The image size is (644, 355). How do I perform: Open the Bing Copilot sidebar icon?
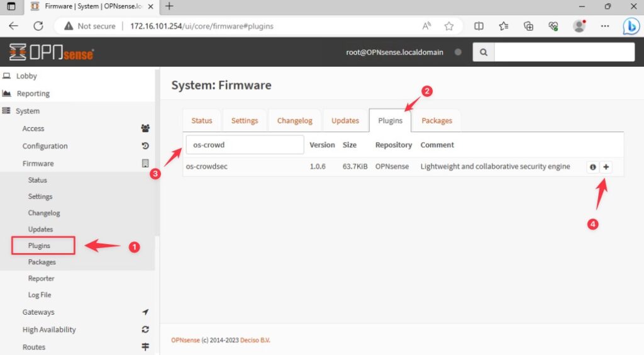click(631, 26)
